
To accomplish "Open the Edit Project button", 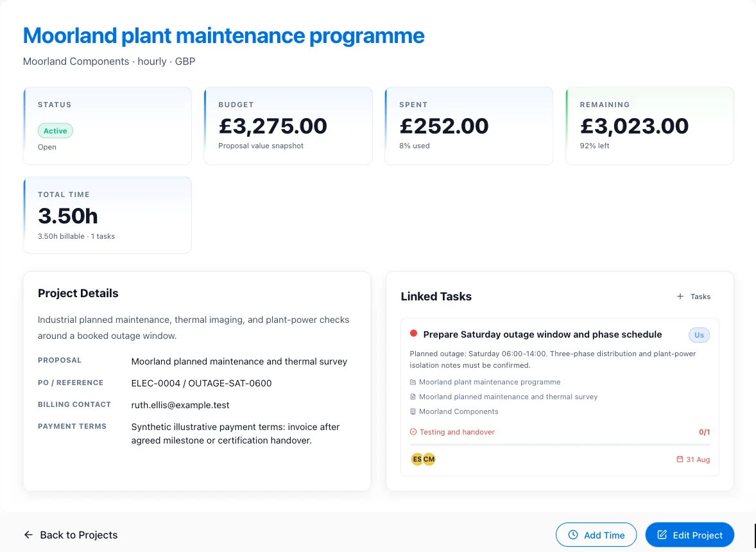I will 689,535.
